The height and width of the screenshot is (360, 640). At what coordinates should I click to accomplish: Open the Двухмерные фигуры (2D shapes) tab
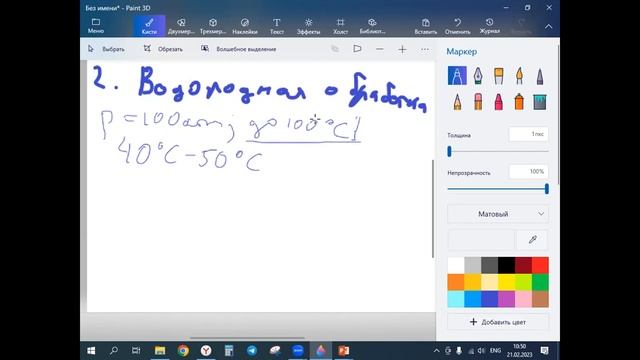coord(181,26)
